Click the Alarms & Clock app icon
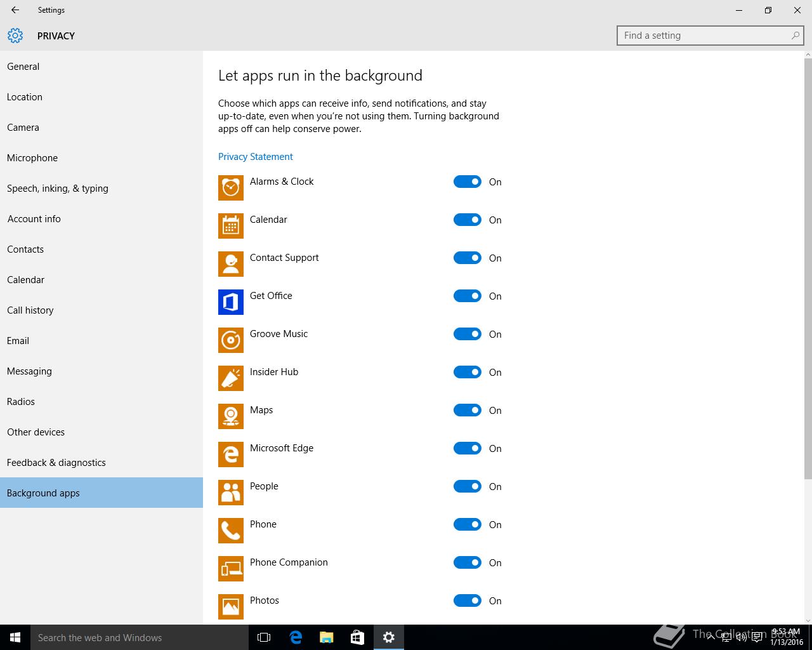The image size is (812, 650). click(230, 188)
